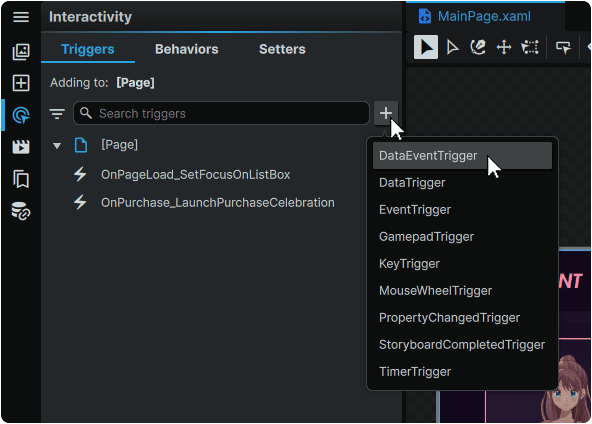The width and height of the screenshot is (592, 424).
Task: Click the page icon next to [Page]
Action: tap(81, 145)
